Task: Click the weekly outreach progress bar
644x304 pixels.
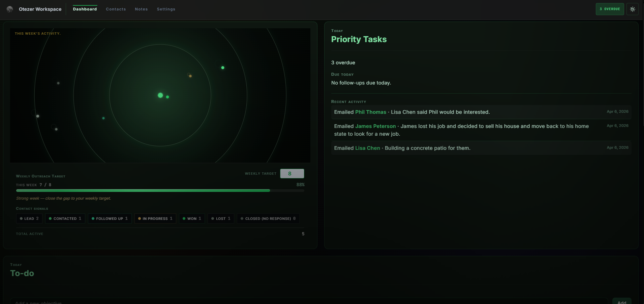Action: coord(160,191)
